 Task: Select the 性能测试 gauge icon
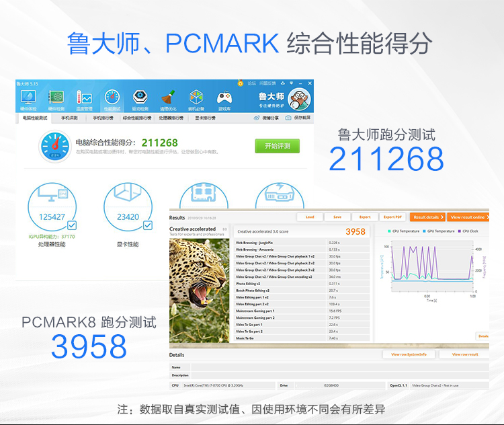(x=112, y=97)
